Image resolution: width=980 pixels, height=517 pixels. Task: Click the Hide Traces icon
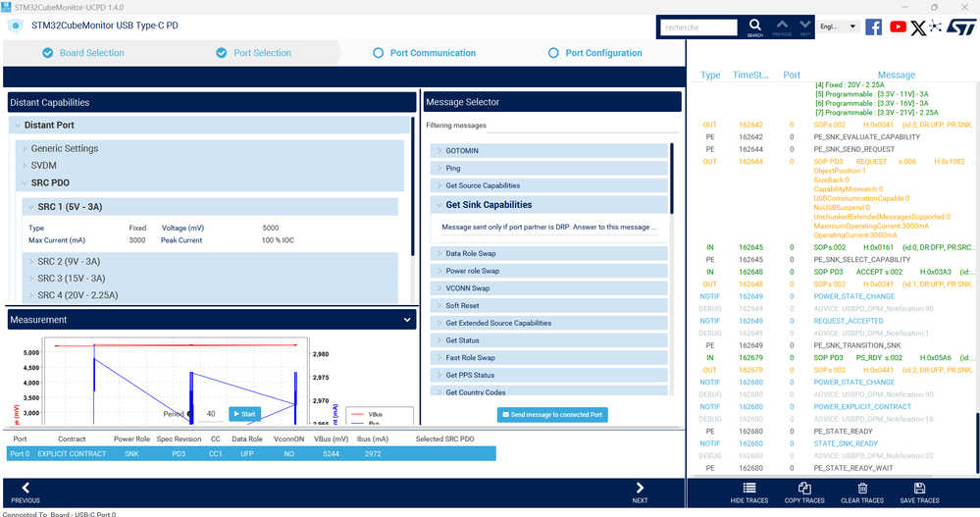749,488
